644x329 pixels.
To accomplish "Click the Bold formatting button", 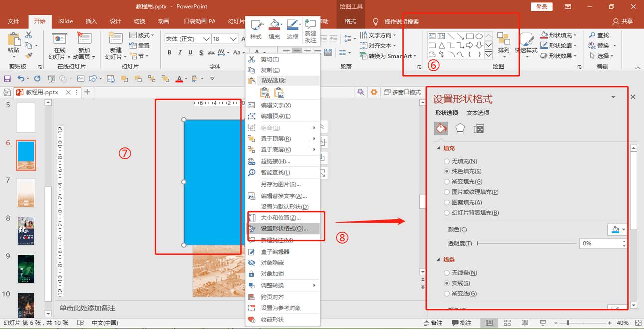I will coord(170,53).
